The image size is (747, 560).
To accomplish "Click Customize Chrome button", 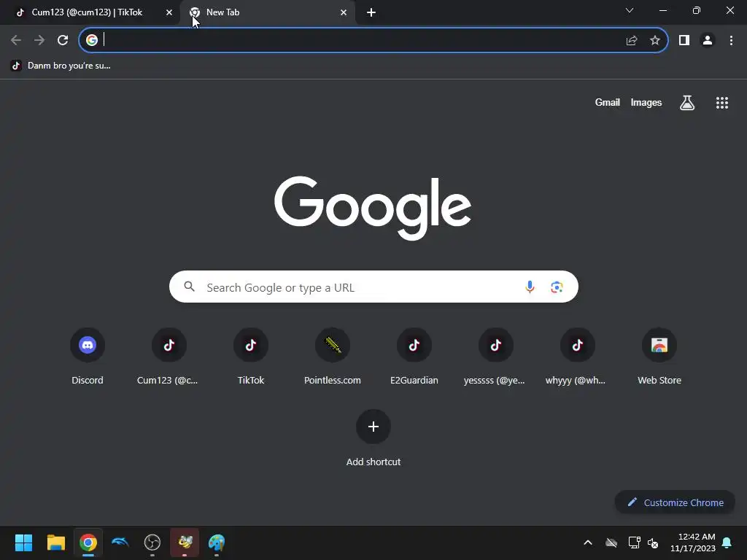I will pos(675,502).
